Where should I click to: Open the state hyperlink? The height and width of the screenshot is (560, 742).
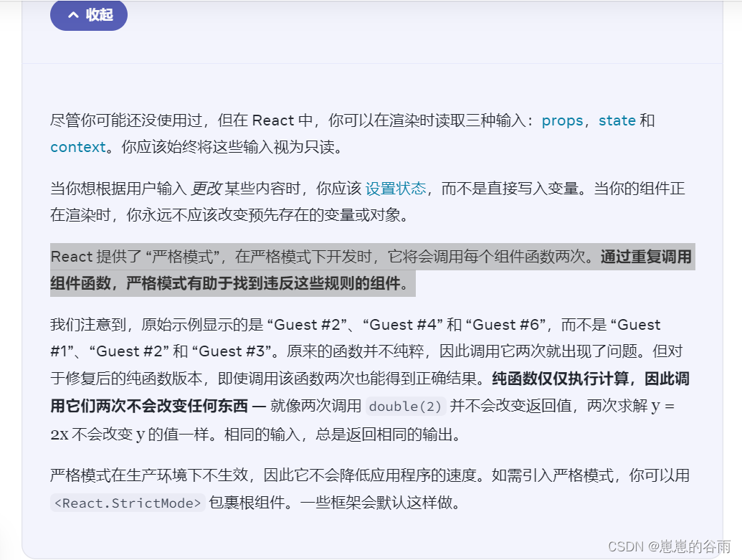coord(617,120)
